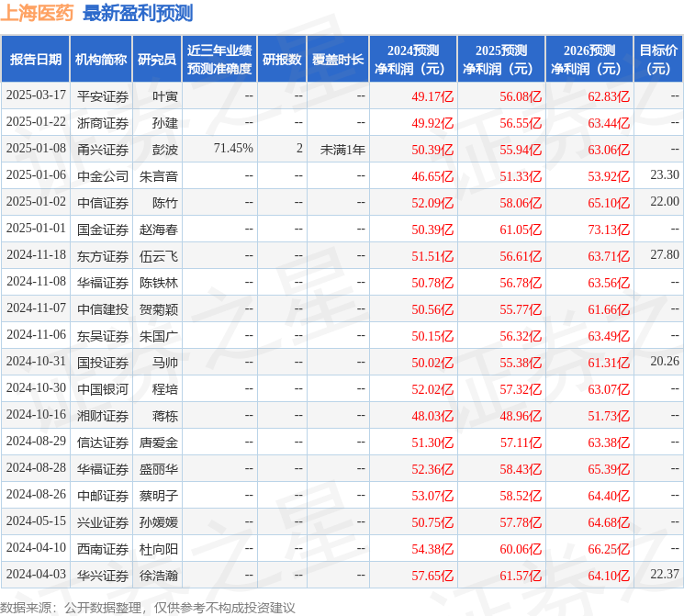Click the coverage value 未满1年
This screenshot has width=684, height=616.
coord(342,150)
